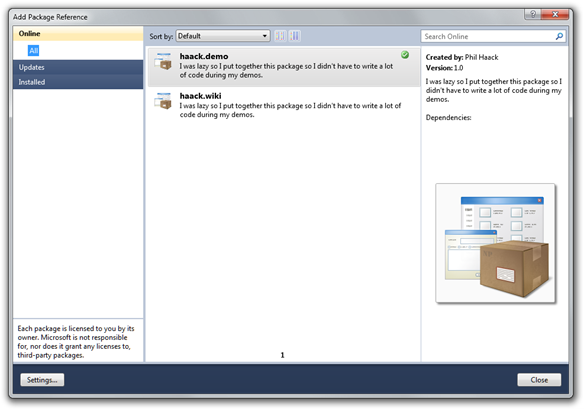Click the green installed checkmark on haack.demo

(x=405, y=55)
